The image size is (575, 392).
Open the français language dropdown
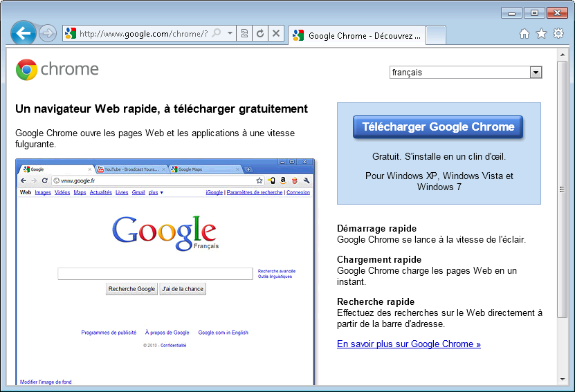466,72
